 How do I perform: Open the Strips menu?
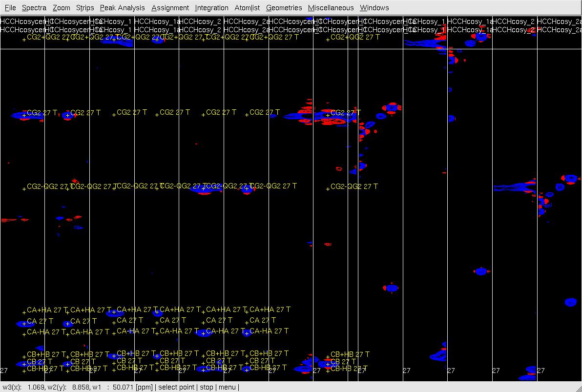point(85,8)
